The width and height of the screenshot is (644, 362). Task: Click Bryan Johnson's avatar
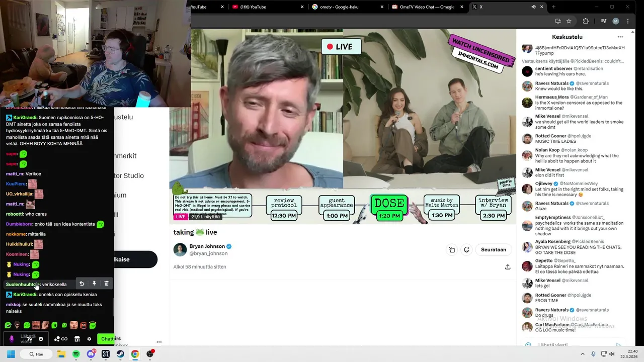coord(180,249)
